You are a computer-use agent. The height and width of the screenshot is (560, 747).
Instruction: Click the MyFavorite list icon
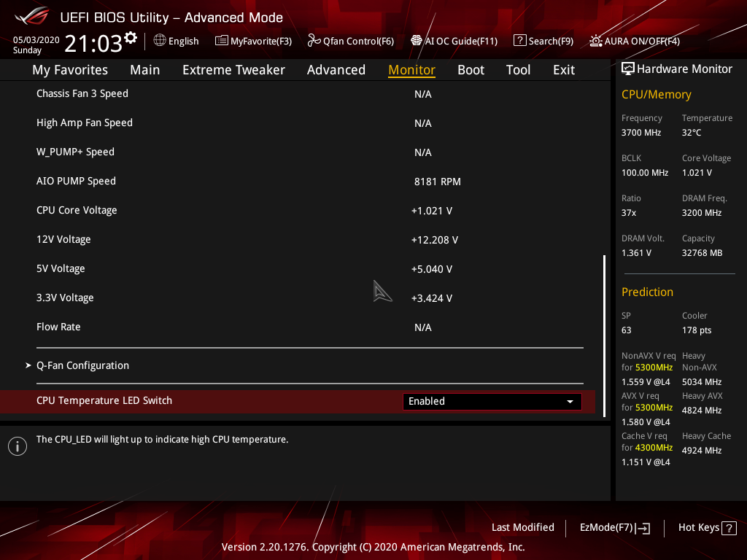[x=222, y=41]
